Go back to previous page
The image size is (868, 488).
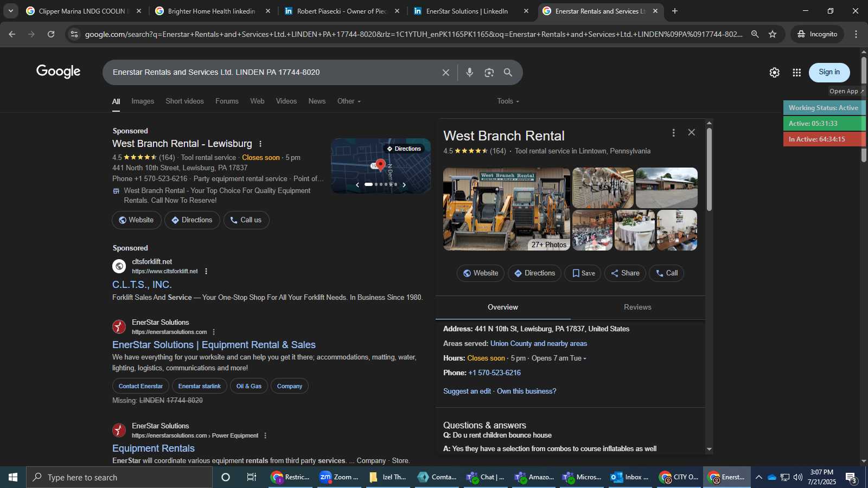(x=12, y=34)
